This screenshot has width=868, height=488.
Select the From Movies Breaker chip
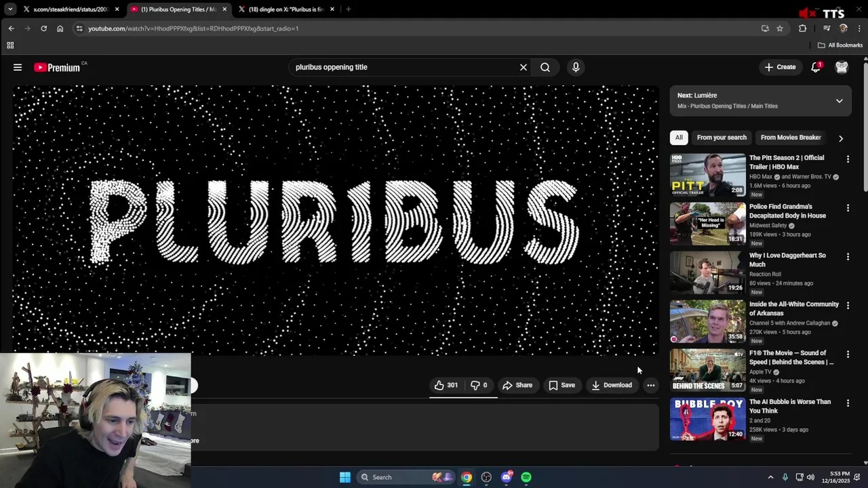point(791,138)
